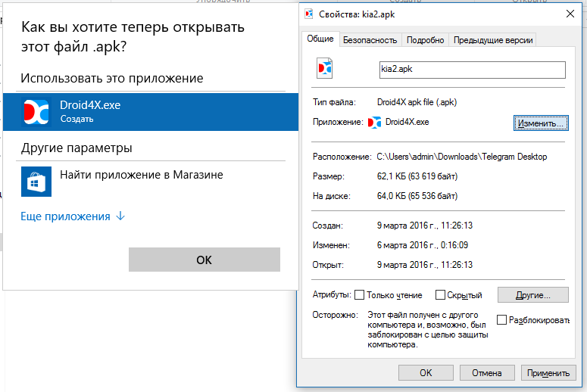Click the on-disk value 64,0 КБ

[417, 196]
